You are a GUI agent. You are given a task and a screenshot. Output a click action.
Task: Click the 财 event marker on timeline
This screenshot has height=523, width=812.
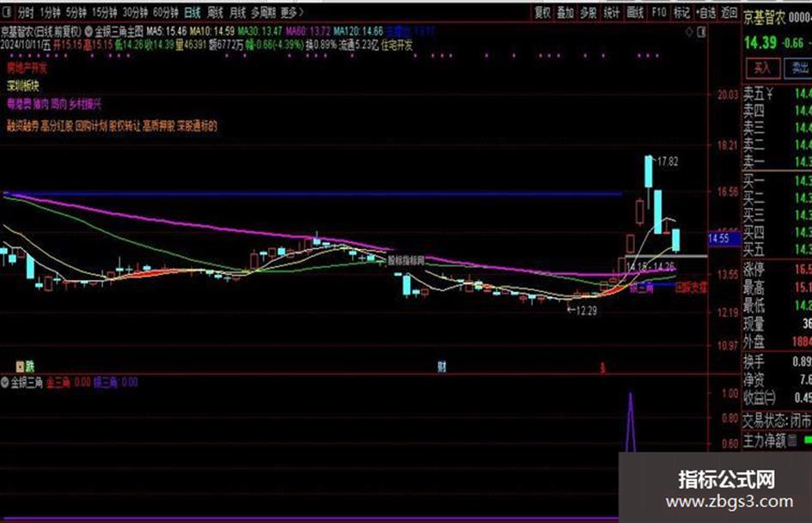[x=442, y=367]
